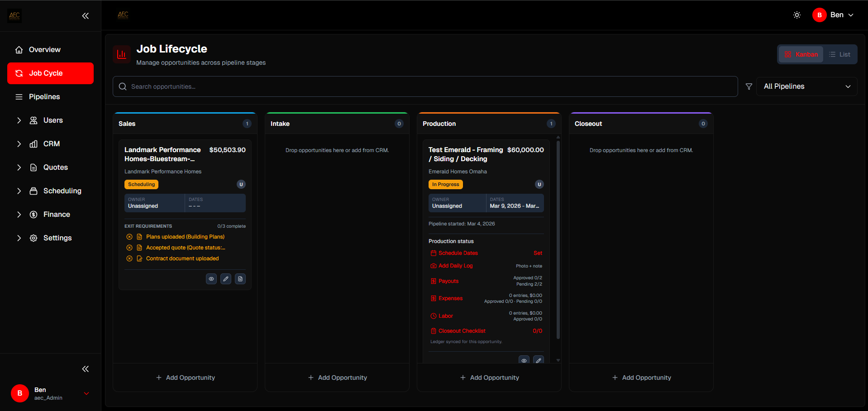Expand the CRM section chevron
Image resolution: width=868 pixels, height=411 pixels.
coord(19,144)
